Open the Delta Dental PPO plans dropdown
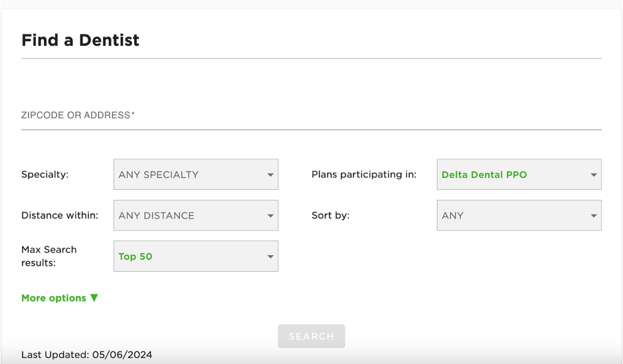Screen dimensions: 623x364 511,175
